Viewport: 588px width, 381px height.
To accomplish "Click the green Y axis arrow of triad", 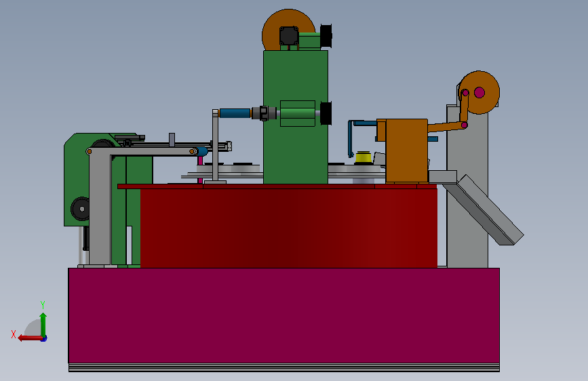I will [43, 324].
